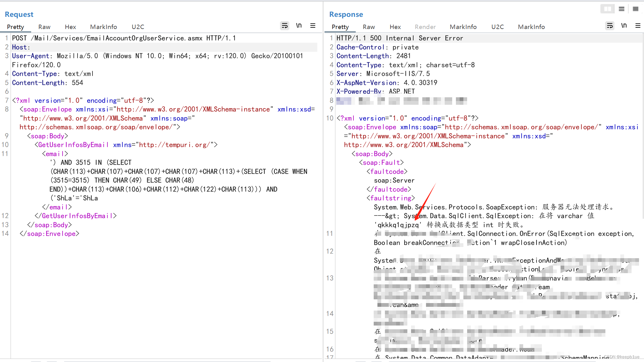Image resolution: width=644 pixels, height=362 pixels.
Task: Click the 500 Internal Server Error status line
Action: (400, 38)
